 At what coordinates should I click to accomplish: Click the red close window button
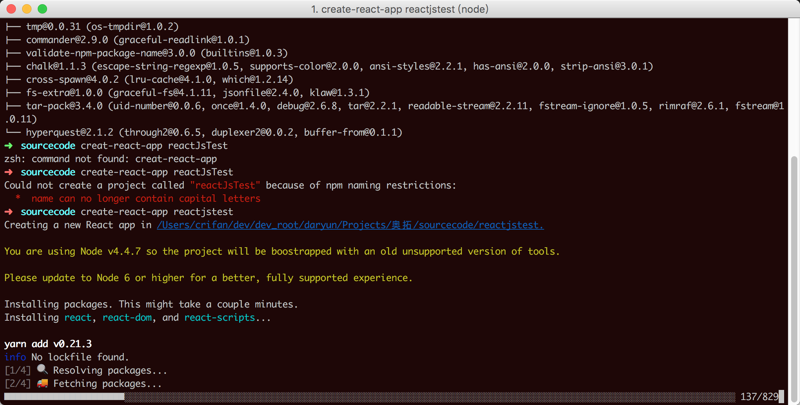[x=12, y=9]
